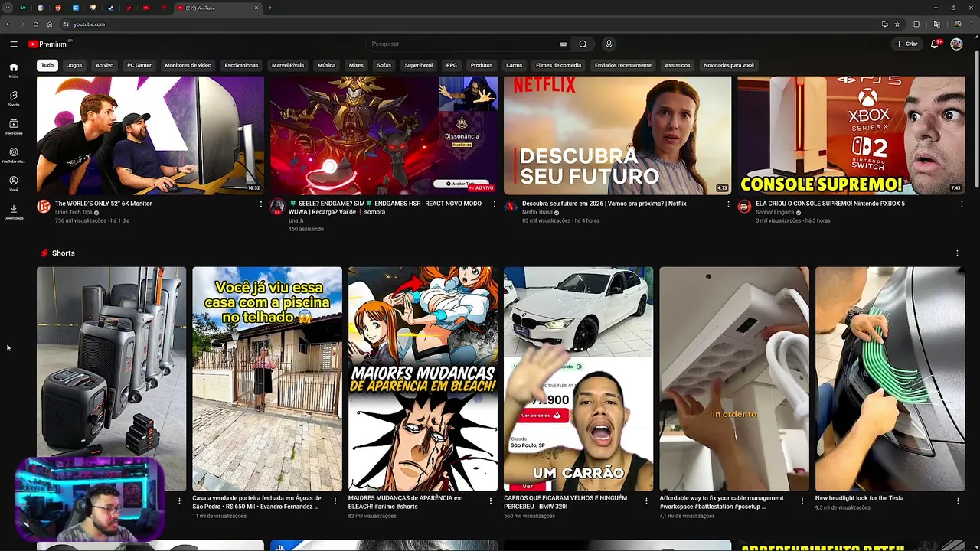
Task: Open options menu for 52" 6K Monitor video
Action: [x=260, y=204]
